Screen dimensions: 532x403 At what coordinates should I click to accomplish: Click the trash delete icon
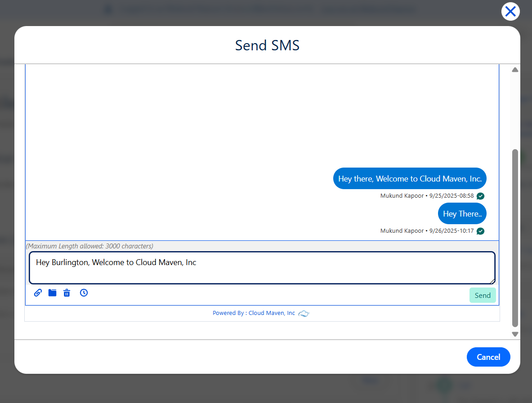tap(67, 293)
